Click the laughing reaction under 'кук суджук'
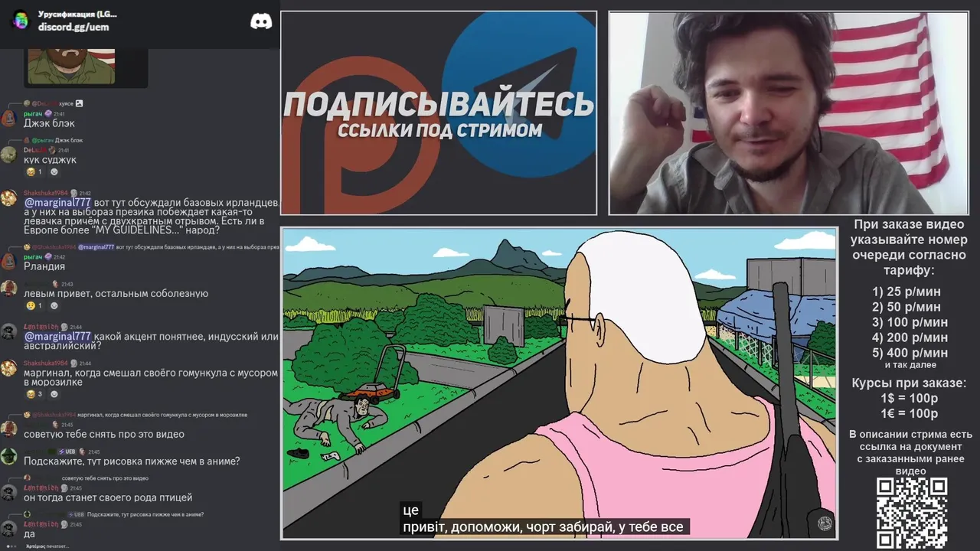Screen dimensions: 980x551 pyautogui.click(x=35, y=172)
